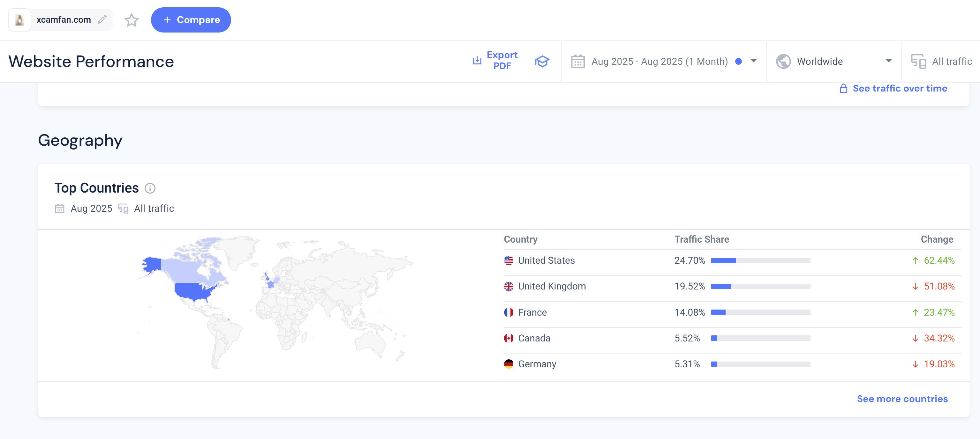The image size is (980, 439).
Task: Expand the Worldwide country dropdown
Action: pyautogui.click(x=888, y=61)
